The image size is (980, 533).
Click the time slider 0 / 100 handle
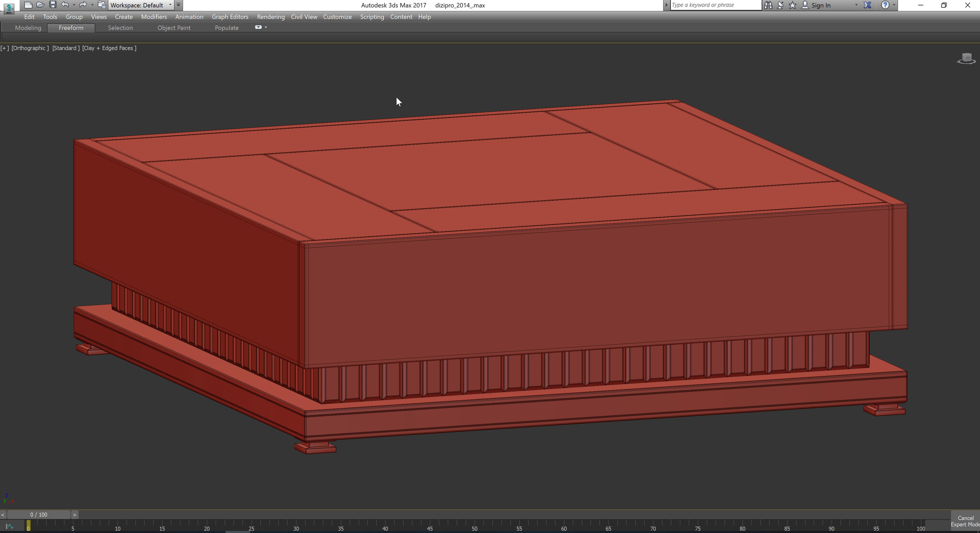coord(39,515)
